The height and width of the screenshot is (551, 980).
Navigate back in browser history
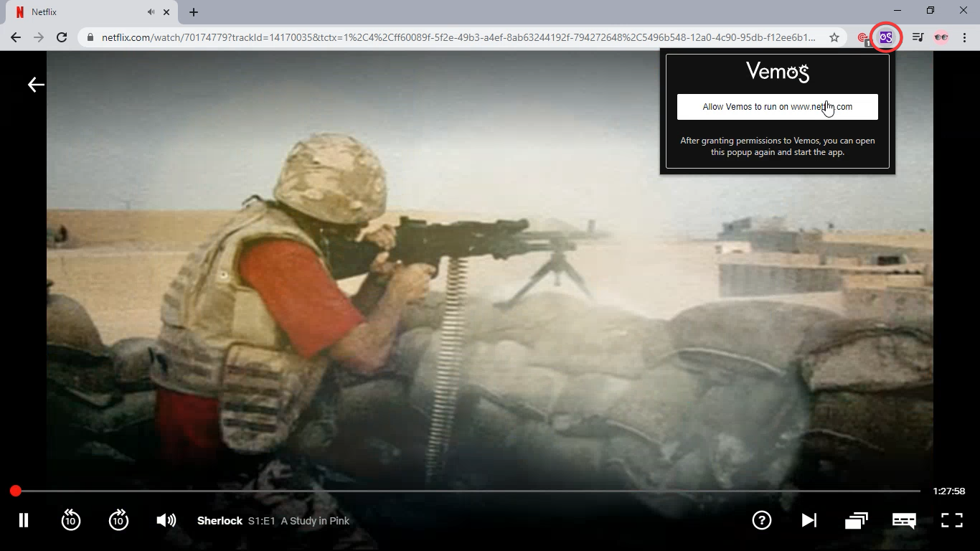(x=16, y=37)
